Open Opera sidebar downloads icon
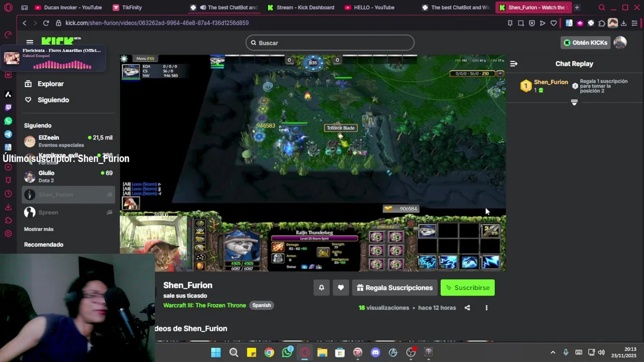This screenshot has height=362, width=644. click(8, 207)
